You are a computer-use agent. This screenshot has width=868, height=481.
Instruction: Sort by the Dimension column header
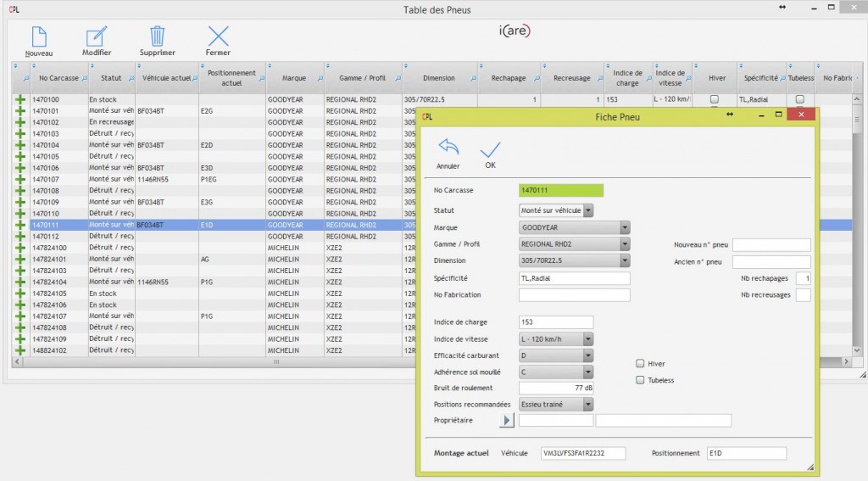pos(439,78)
